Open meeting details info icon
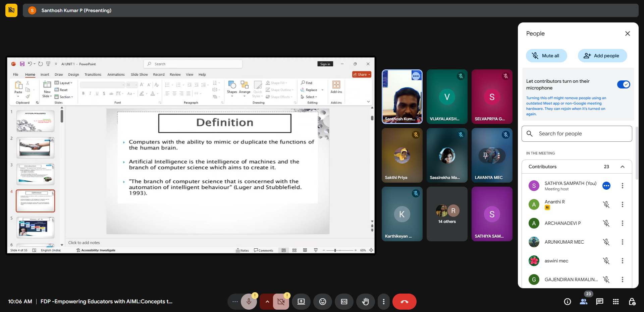 pos(568,302)
